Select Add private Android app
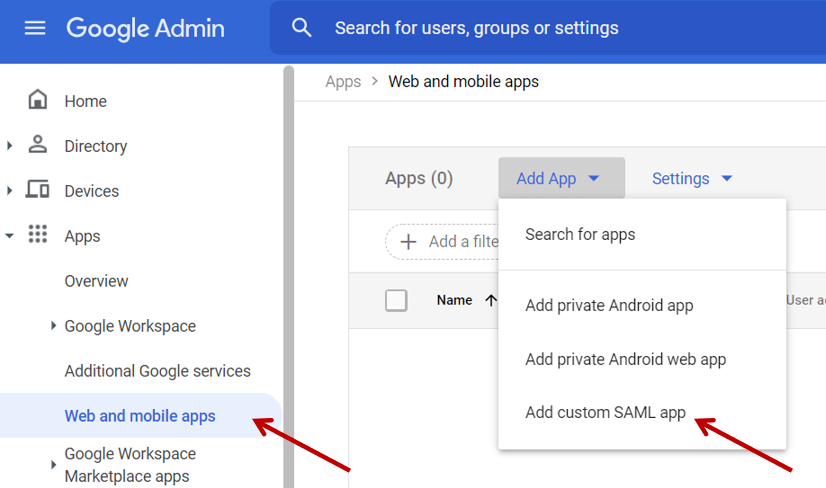Viewport: 826px width, 488px height. tap(609, 305)
